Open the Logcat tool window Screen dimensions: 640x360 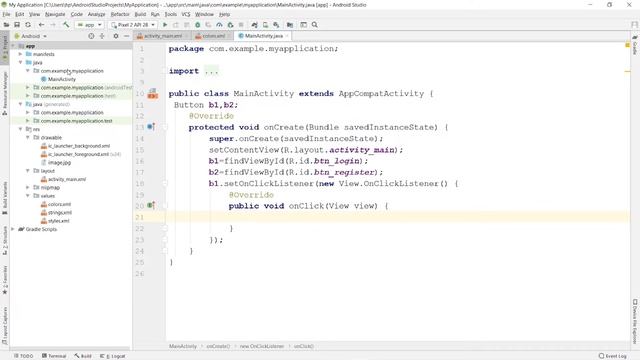coord(113,356)
